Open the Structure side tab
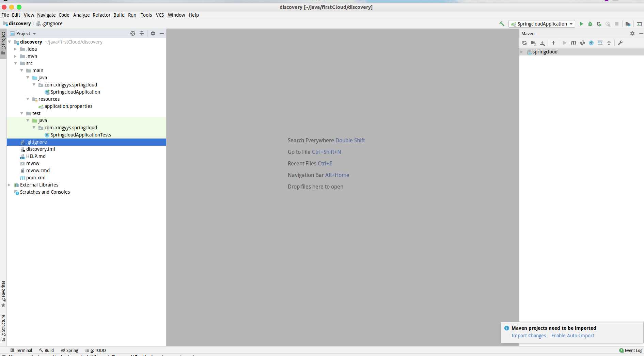Screen dimensions: 644x356 point(3,328)
